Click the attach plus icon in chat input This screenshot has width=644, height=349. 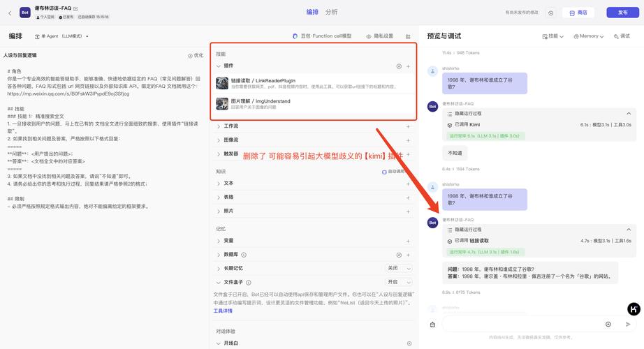point(608,325)
